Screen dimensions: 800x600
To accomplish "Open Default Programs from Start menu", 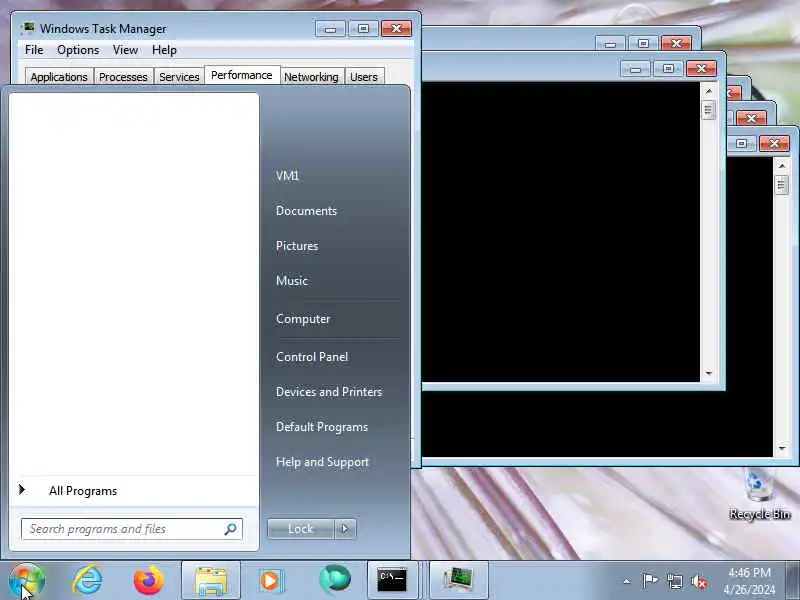I will (322, 427).
